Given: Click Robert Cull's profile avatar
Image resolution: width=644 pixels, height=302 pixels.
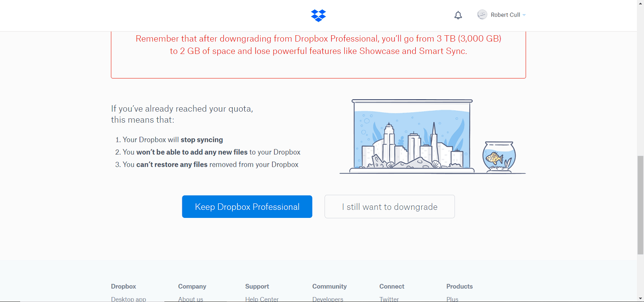Looking at the screenshot, I should pyautogui.click(x=482, y=14).
